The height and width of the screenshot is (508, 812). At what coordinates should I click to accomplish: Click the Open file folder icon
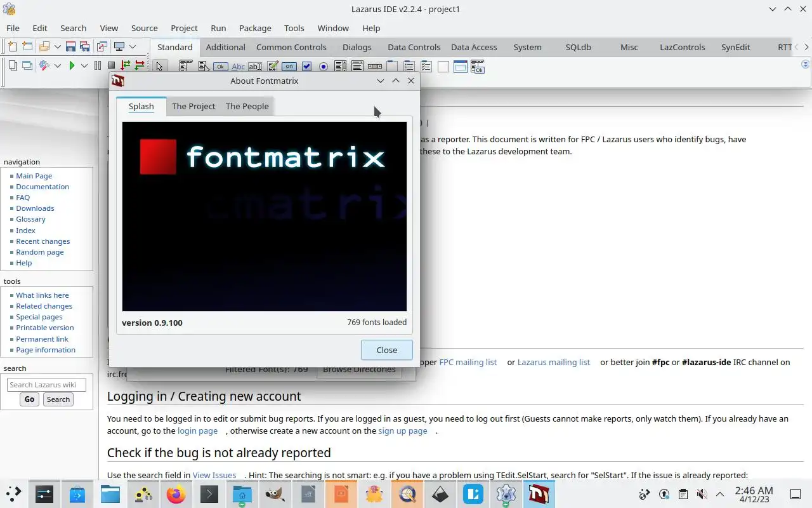click(44, 46)
